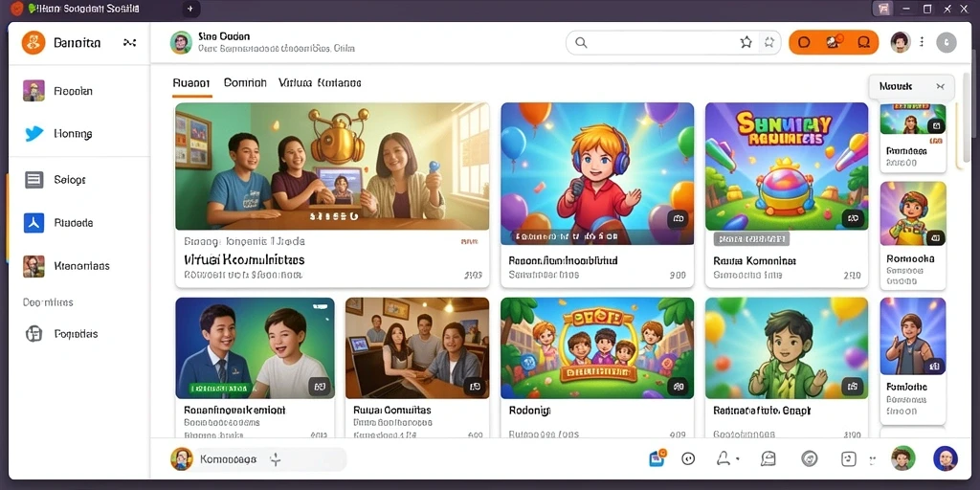
Task: Click the chat bubble icon in orange pill
Action: point(864,42)
